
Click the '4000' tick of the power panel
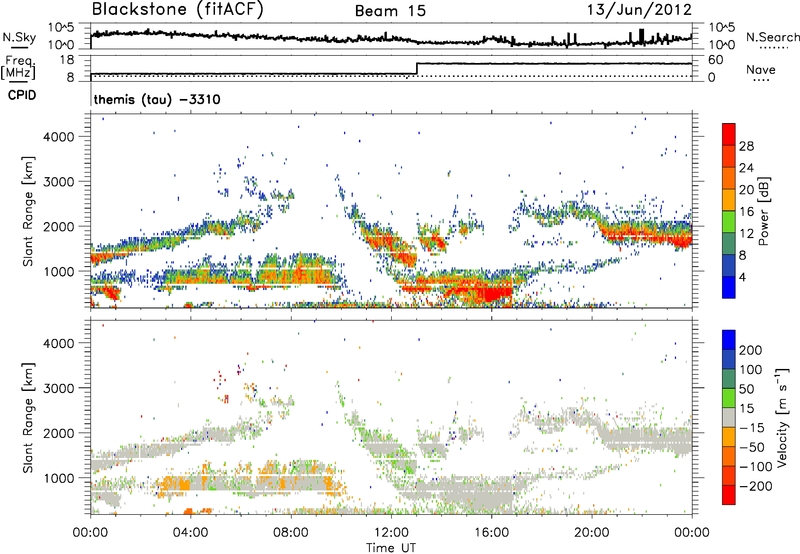59,137
